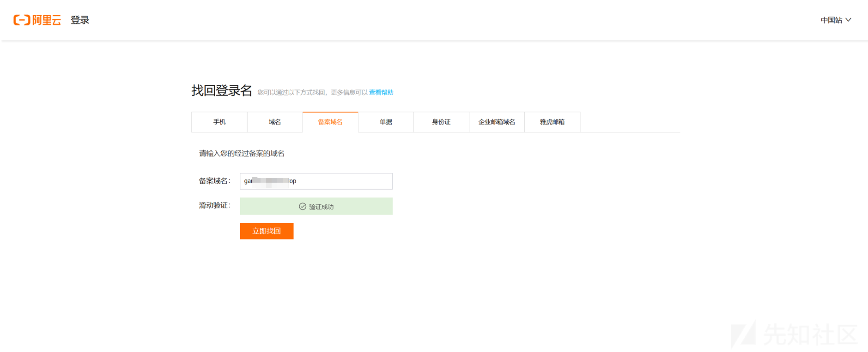Open the 单据 tab

pyautogui.click(x=386, y=122)
